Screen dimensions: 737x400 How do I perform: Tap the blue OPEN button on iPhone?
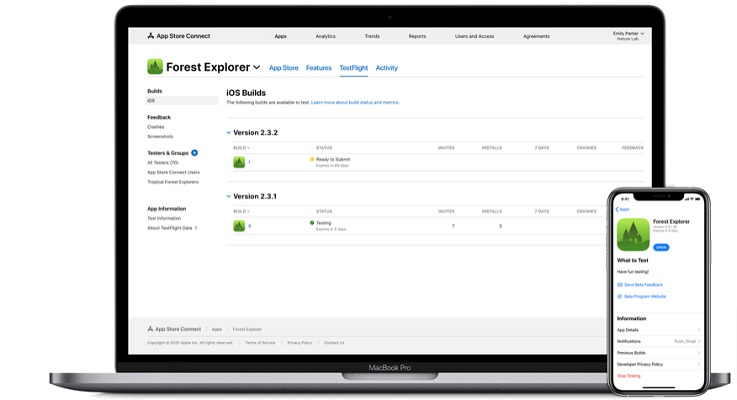[x=661, y=247]
